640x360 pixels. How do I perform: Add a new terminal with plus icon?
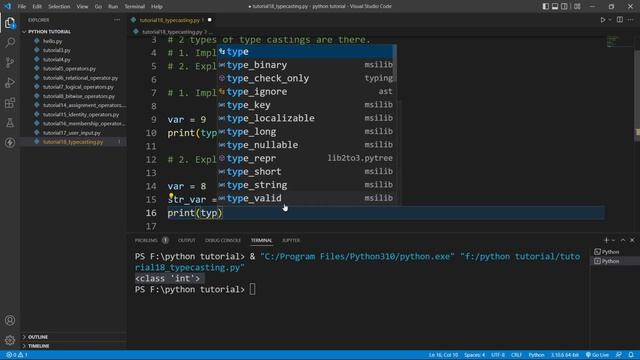(x=606, y=240)
